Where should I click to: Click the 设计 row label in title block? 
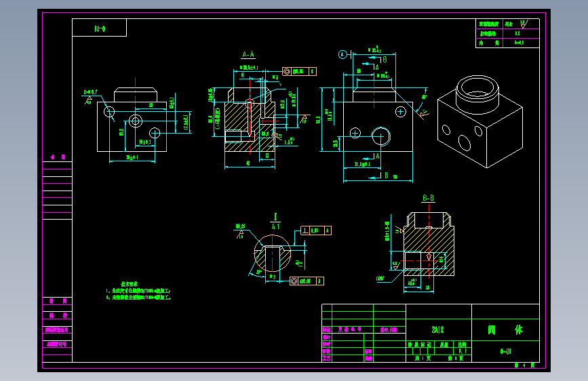tap(327, 337)
